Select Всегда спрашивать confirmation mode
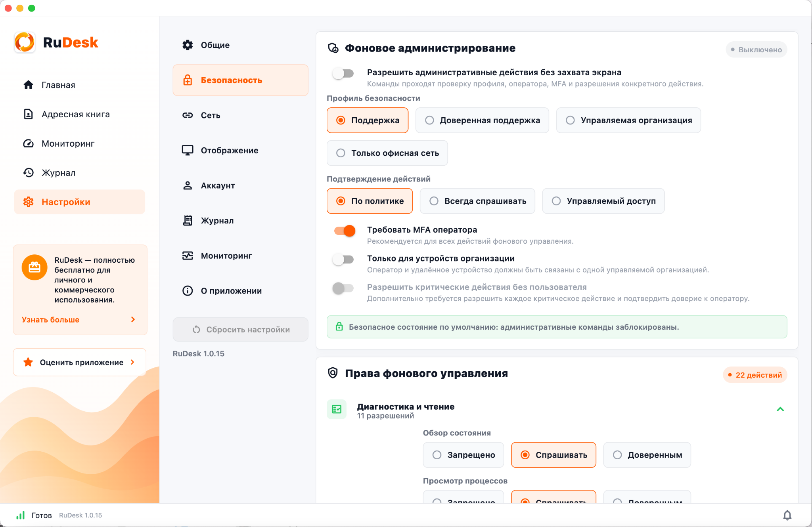This screenshot has height=527, width=812. pos(478,201)
